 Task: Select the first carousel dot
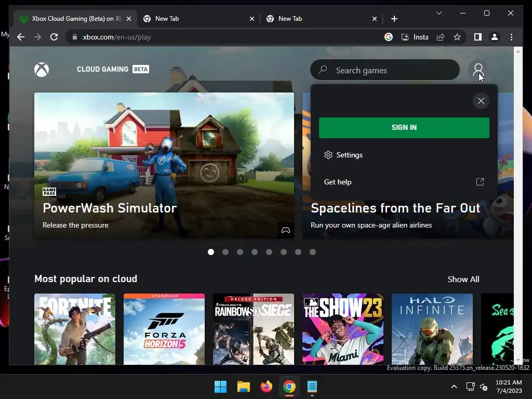tap(211, 252)
